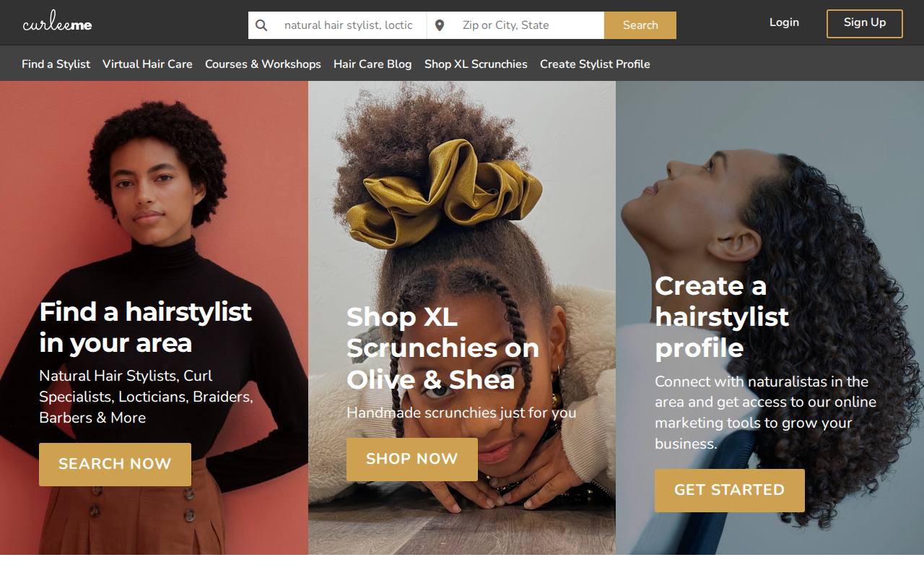Viewport: 924px width, 578px height.
Task: Open Create Stylist Profile nav link
Action: point(595,64)
